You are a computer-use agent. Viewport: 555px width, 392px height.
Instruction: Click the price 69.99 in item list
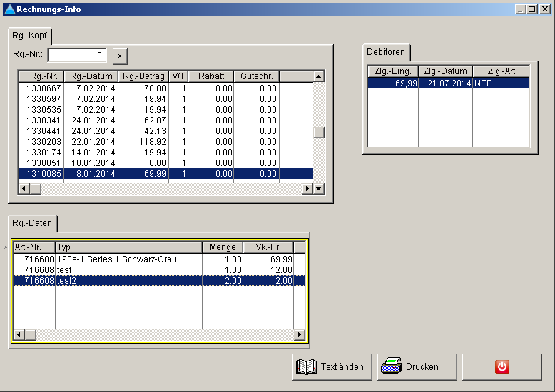coord(268,259)
